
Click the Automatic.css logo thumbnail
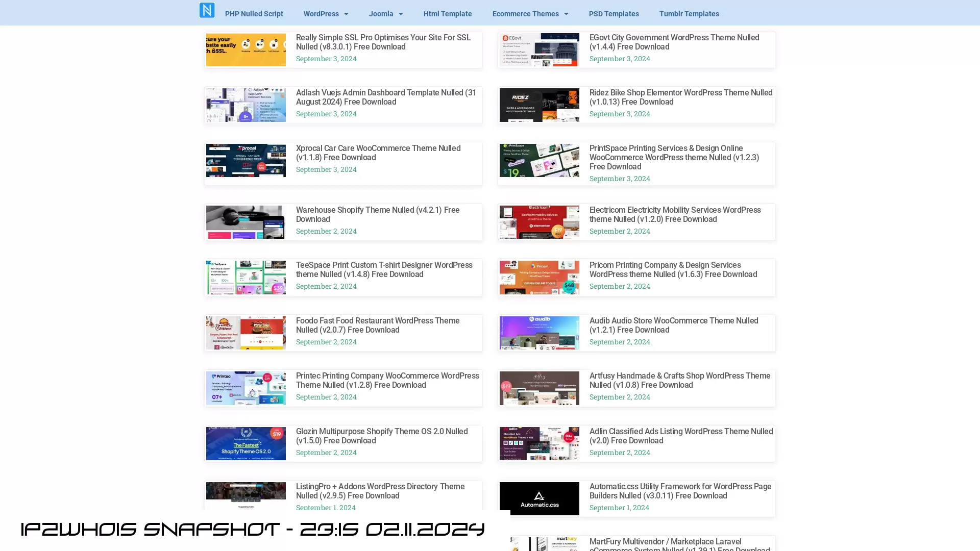540,499
